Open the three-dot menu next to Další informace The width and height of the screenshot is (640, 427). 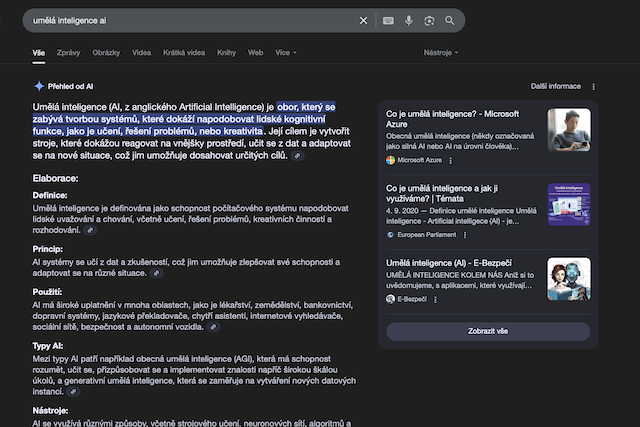pos(593,87)
